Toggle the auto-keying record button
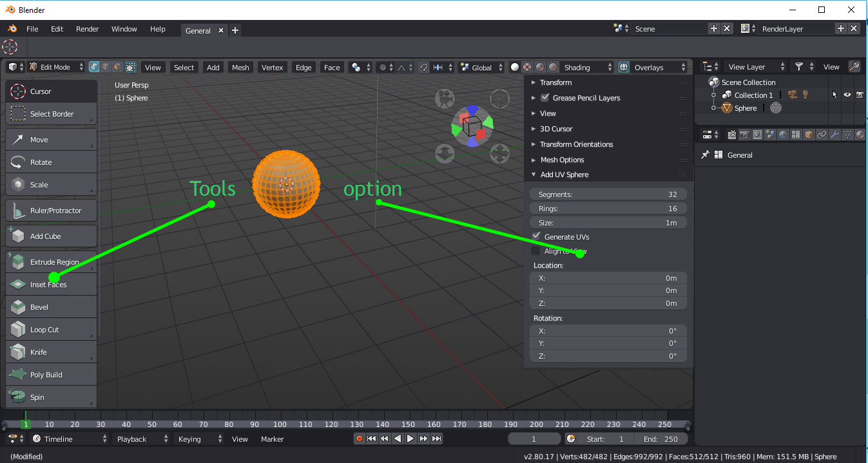The height and width of the screenshot is (463, 868). [x=359, y=439]
